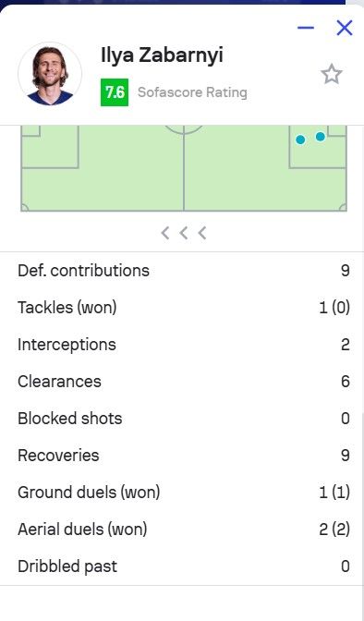This screenshot has height=621, width=364.
Task: Add Ilya Zabarnyi to favorites with star
Action: 331,75
